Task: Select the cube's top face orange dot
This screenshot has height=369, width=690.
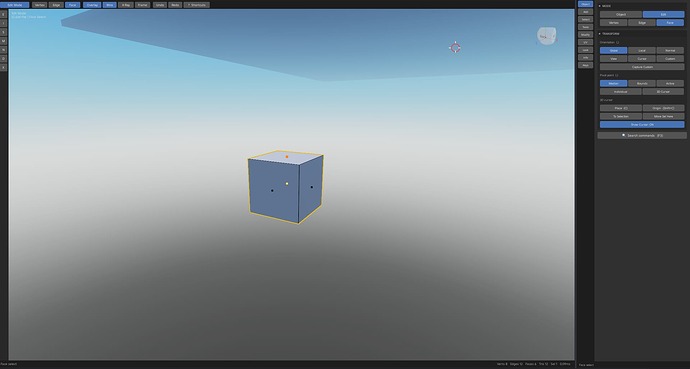Action: click(287, 157)
